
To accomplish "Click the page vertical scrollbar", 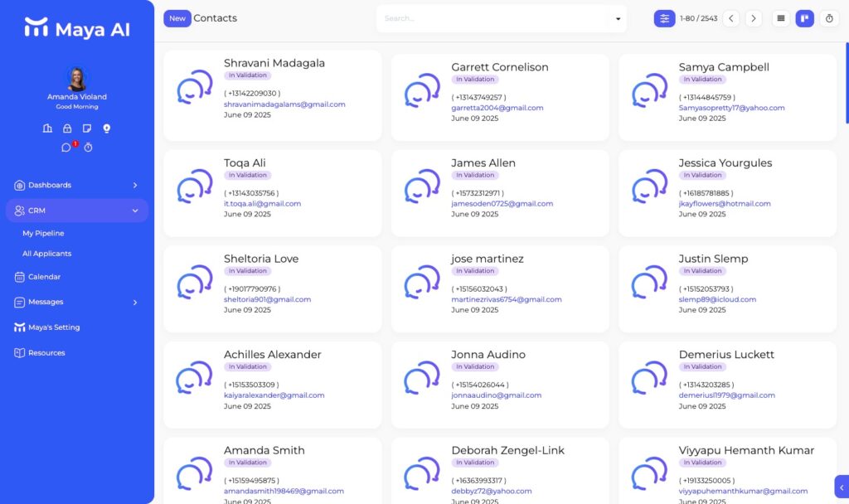I will click(x=847, y=83).
